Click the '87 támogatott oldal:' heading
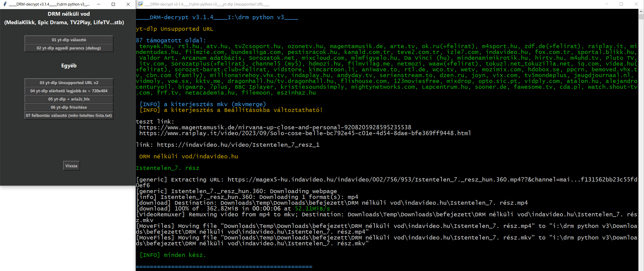644x271 pixels. pyautogui.click(x=171, y=41)
